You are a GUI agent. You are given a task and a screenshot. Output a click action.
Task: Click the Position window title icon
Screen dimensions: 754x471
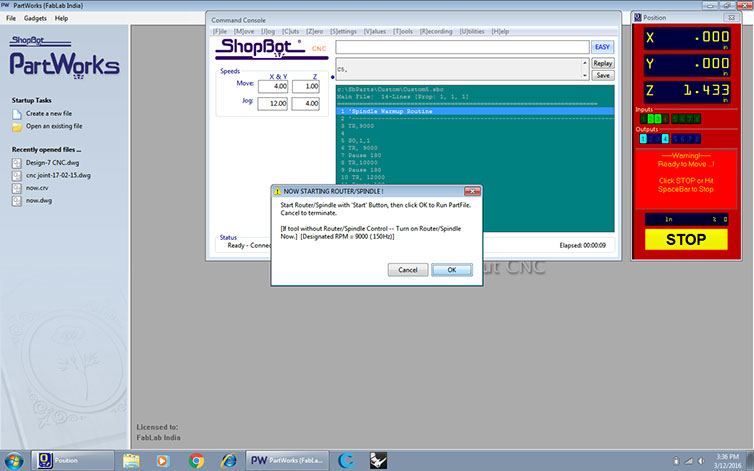tap(638, 17)
